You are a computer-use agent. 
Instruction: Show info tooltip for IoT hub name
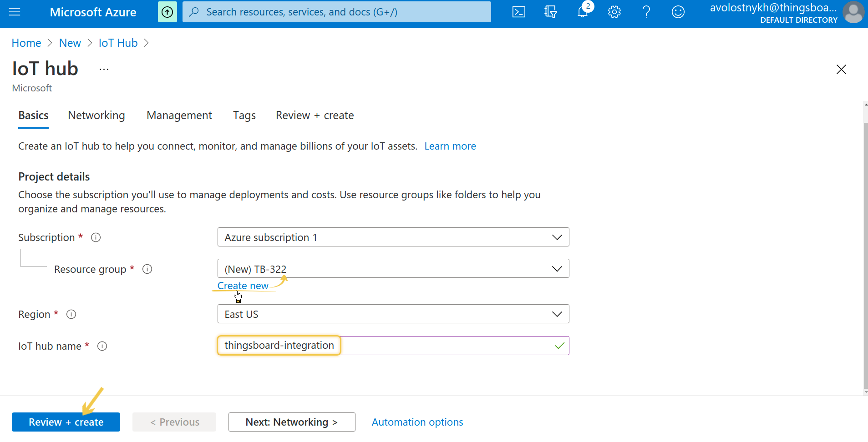tap(102, 346)
